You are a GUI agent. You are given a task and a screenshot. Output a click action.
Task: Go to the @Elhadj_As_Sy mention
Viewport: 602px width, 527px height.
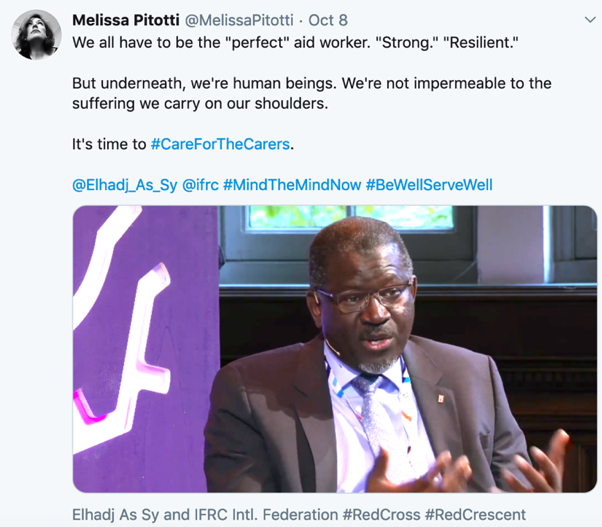(125, 185)
